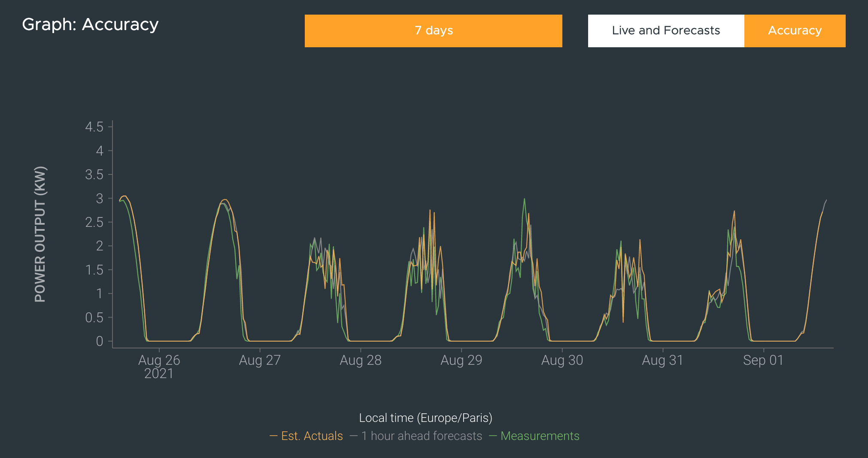This screenshot has width=868, height=458.
Task: Switch to Live and Forecasts view
Action: pos(666,31)
